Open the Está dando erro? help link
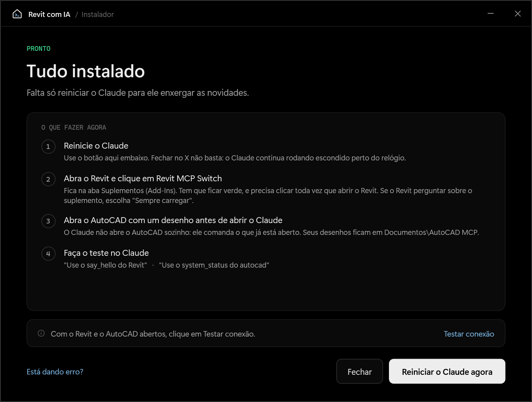The height and width of the screenshot is (402, 532). point(55,372)
